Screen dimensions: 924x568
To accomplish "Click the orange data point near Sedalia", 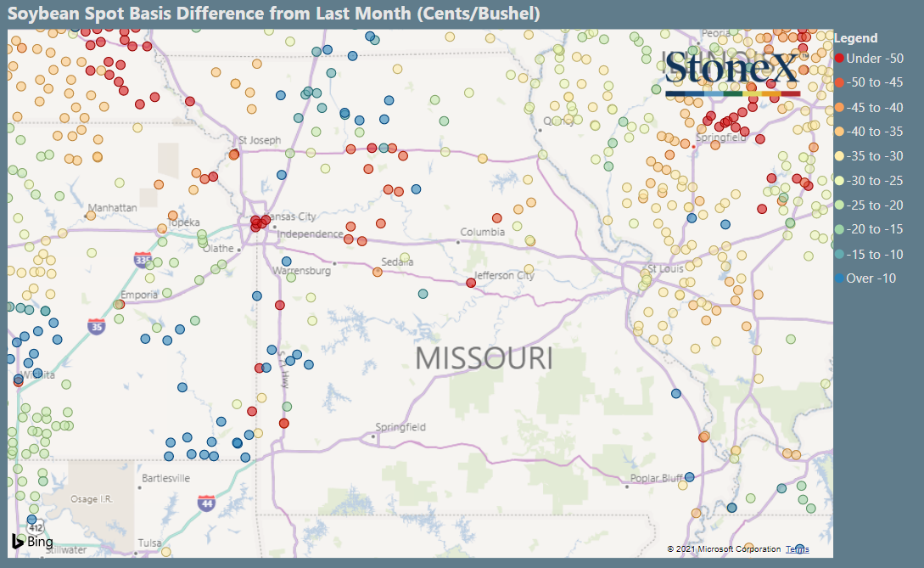I will [x=377, y=272].
